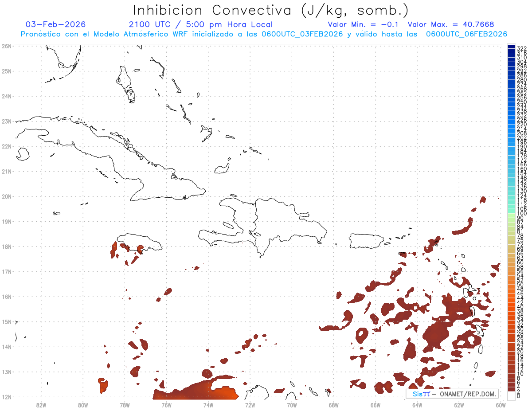Click the '82W' longitude label
The image size is (532, 411).
[41, 405]
